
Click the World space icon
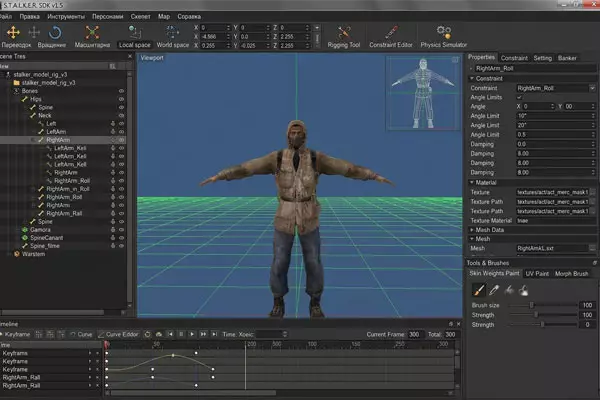click(172, 32)
